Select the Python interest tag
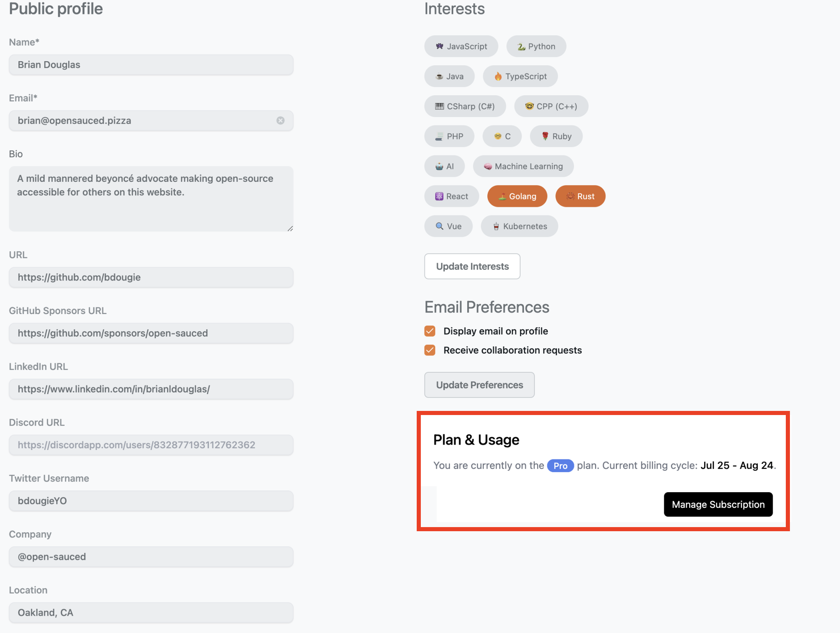The height and width of the screenshot is (633, 840). [x=536, y=46]
